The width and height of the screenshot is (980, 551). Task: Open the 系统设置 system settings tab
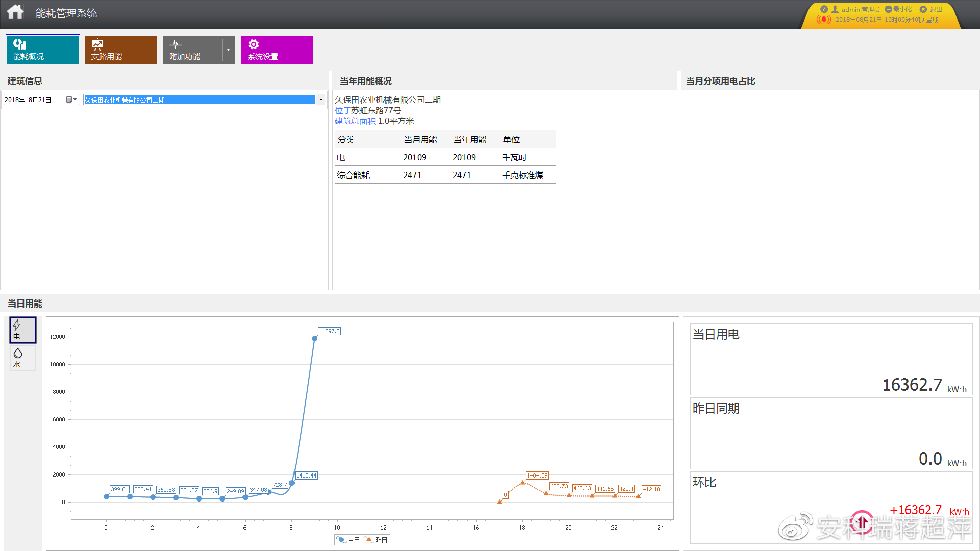(277, 49)
